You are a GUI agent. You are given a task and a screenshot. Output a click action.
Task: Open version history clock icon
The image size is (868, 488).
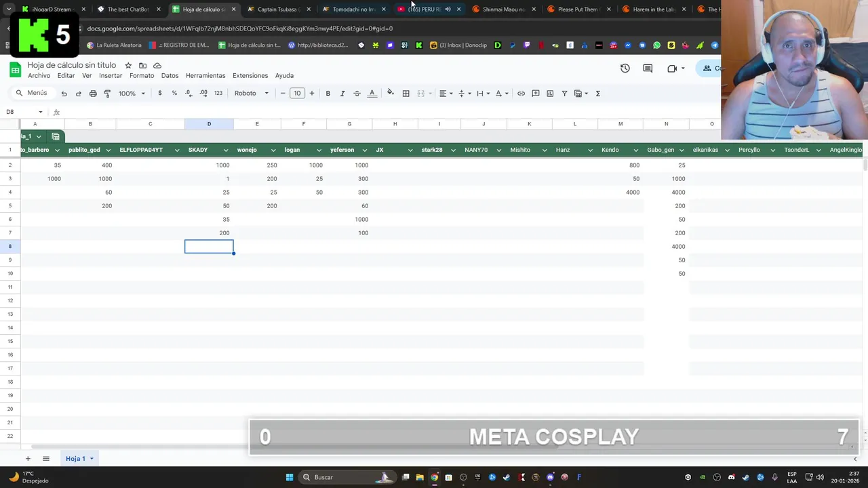[x=625, y=68]
